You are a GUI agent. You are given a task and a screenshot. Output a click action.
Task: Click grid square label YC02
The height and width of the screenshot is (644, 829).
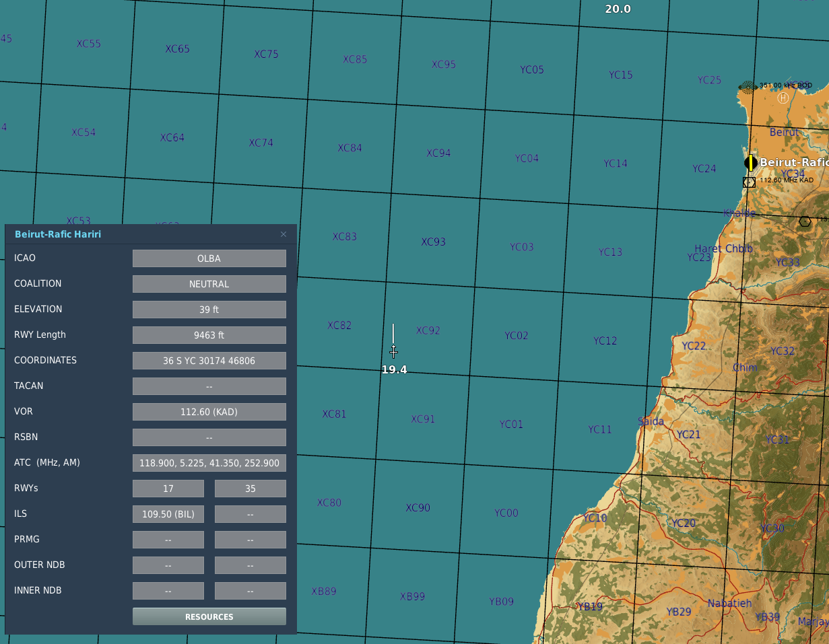[x=517, y=335]
